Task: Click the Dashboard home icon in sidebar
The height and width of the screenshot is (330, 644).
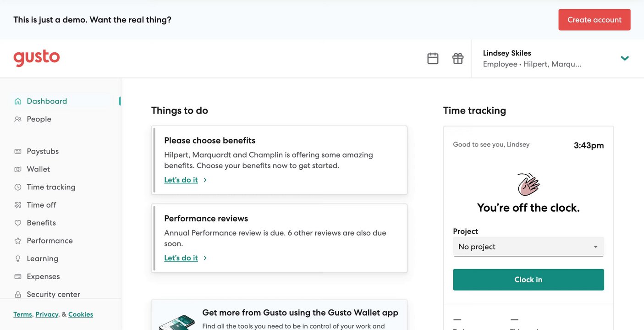Action: [x=18, y=101]
